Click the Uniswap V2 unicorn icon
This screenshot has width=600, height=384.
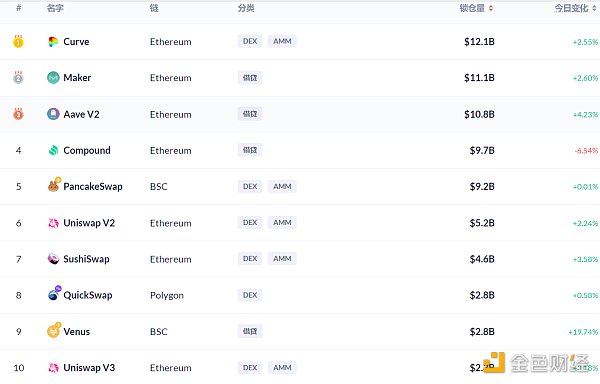pos(53,223)
